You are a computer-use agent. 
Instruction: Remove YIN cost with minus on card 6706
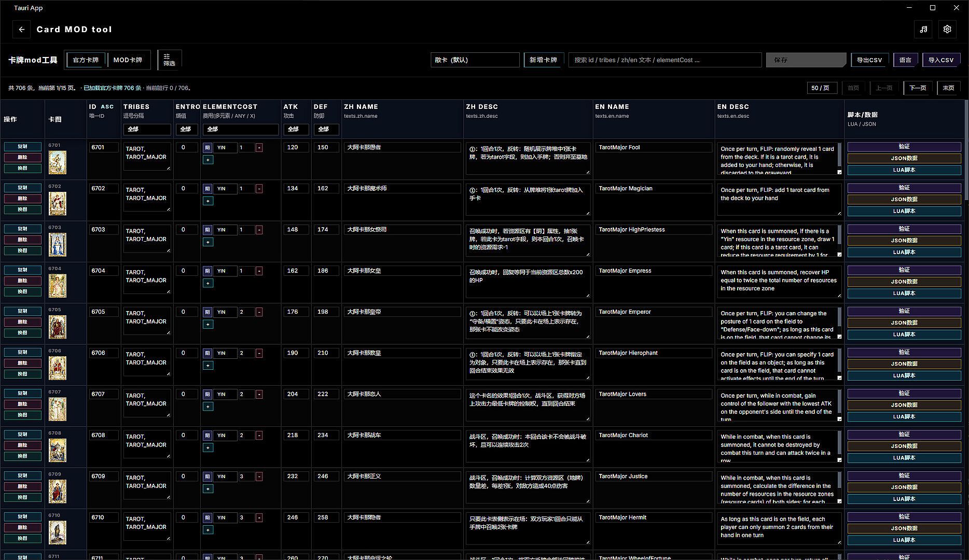259,353
